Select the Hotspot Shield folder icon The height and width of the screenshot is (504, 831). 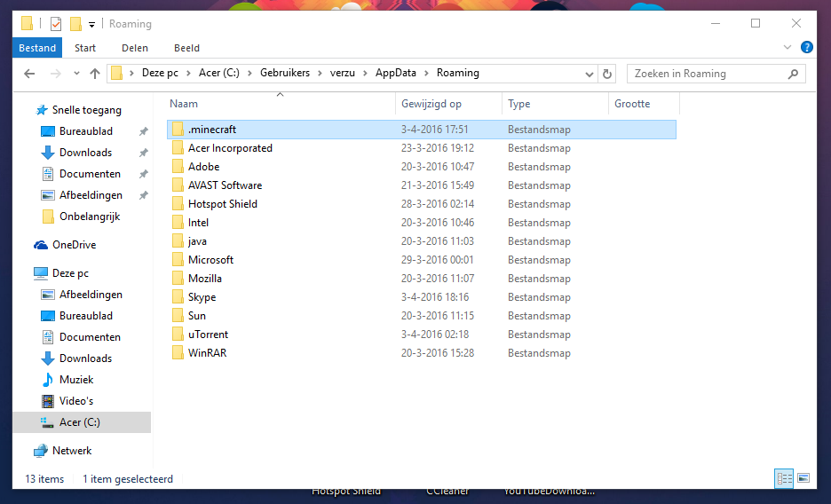178,204
